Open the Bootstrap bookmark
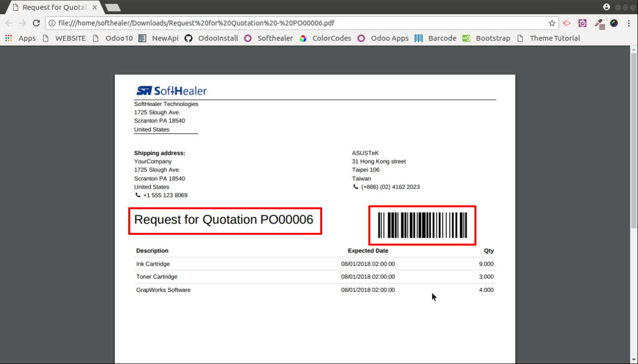Viewport: 638px width, 364px height. click(486, 38)
